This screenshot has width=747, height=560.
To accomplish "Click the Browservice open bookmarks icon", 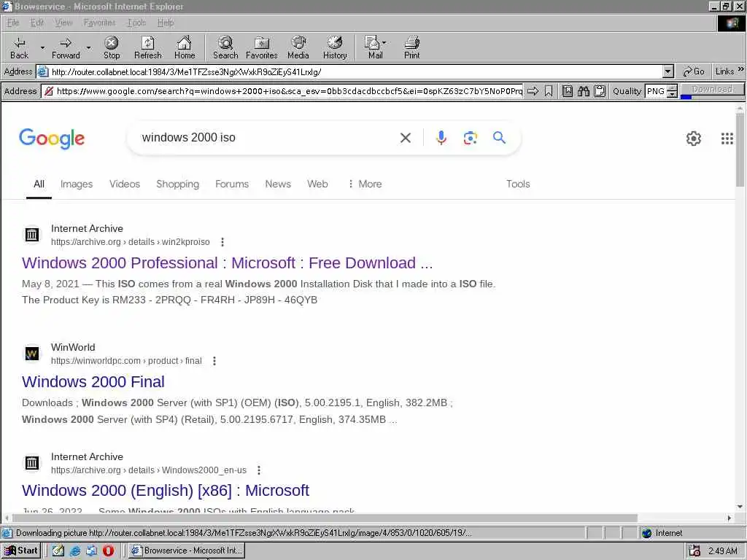I will (568, 91).
